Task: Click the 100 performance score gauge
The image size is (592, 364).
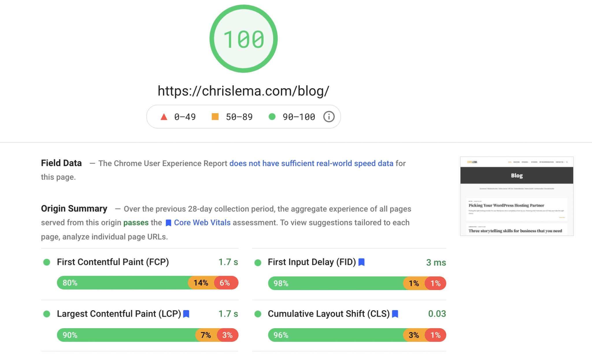Action: click(244, 39)
